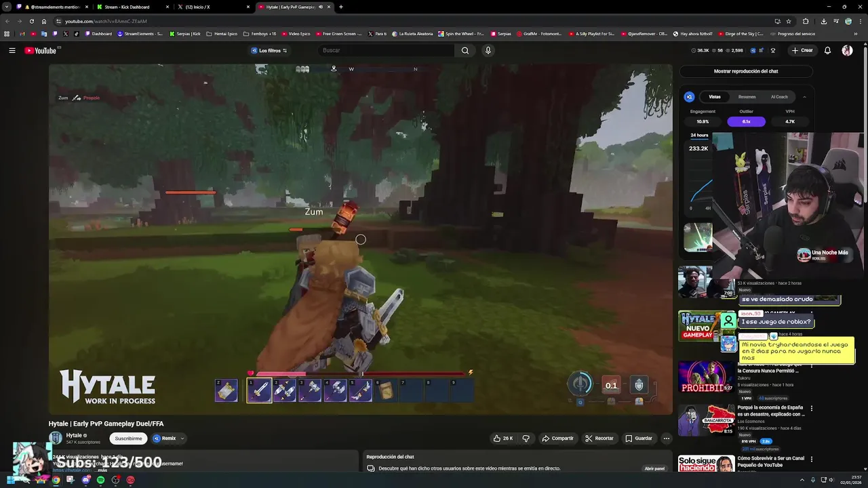
Task: Open the StreamElements bookmark
Action: (140, 33)
